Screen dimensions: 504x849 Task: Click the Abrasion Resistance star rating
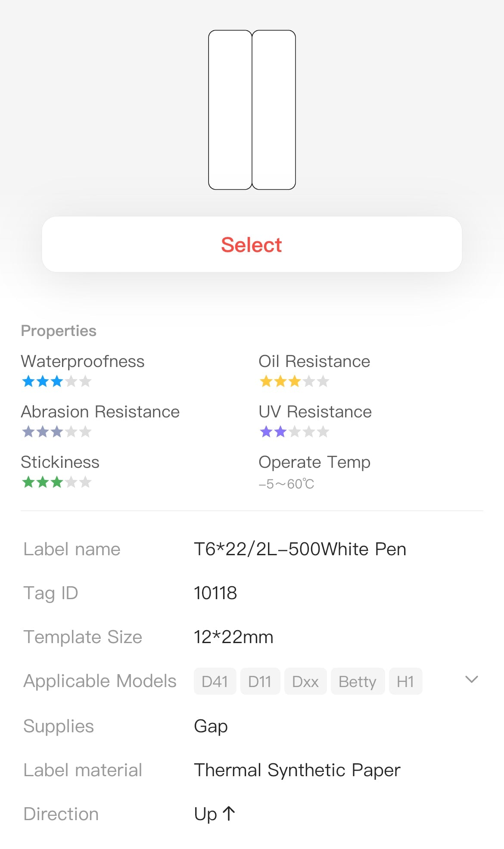(56, 432)
